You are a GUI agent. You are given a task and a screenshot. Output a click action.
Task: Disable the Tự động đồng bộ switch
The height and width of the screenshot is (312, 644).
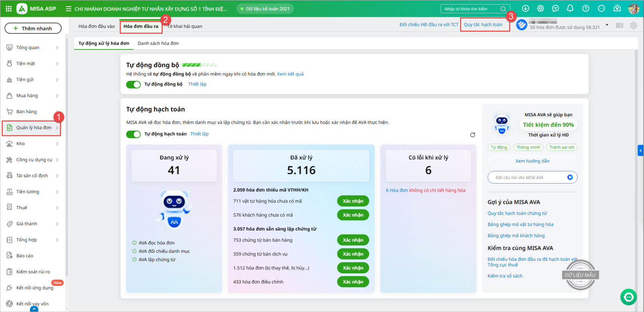point(133,85)
